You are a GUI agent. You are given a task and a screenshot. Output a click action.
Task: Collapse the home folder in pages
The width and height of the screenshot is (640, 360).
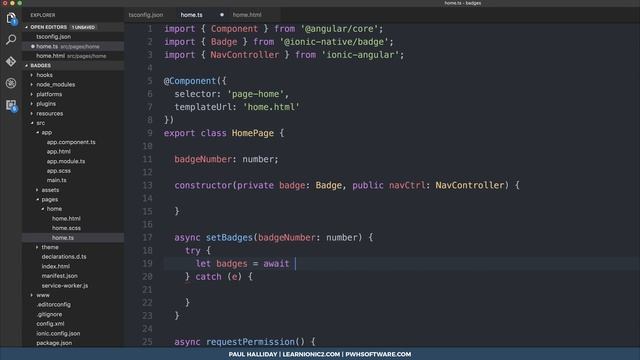(x=54, y=209)
